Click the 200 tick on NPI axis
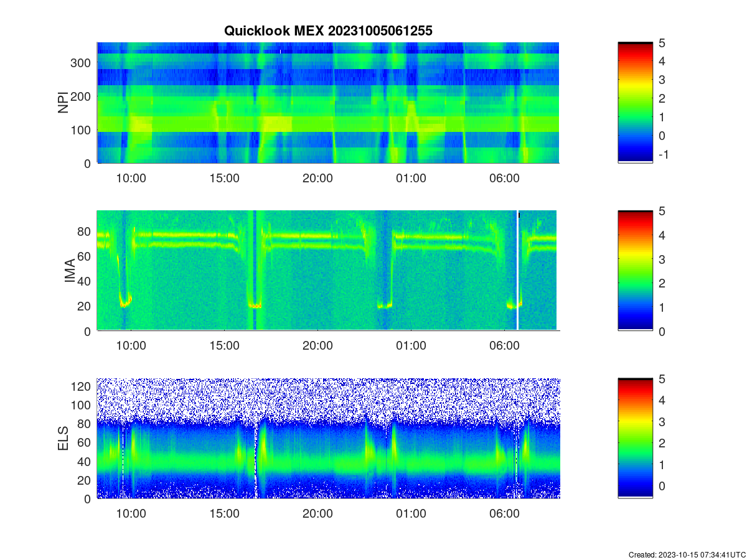Screen dimensions: 747x560 (x=82, y=96)
